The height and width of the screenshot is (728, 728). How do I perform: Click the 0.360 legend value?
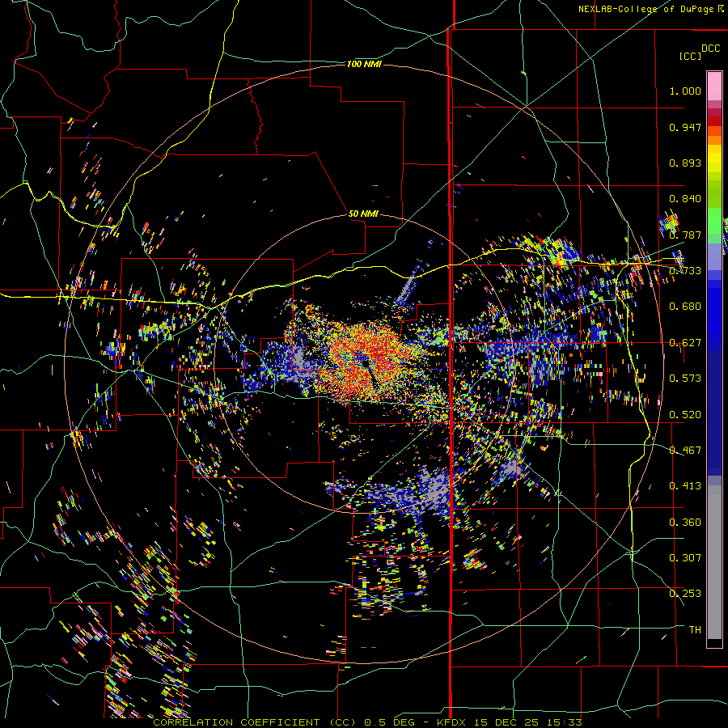coord(685,523)
